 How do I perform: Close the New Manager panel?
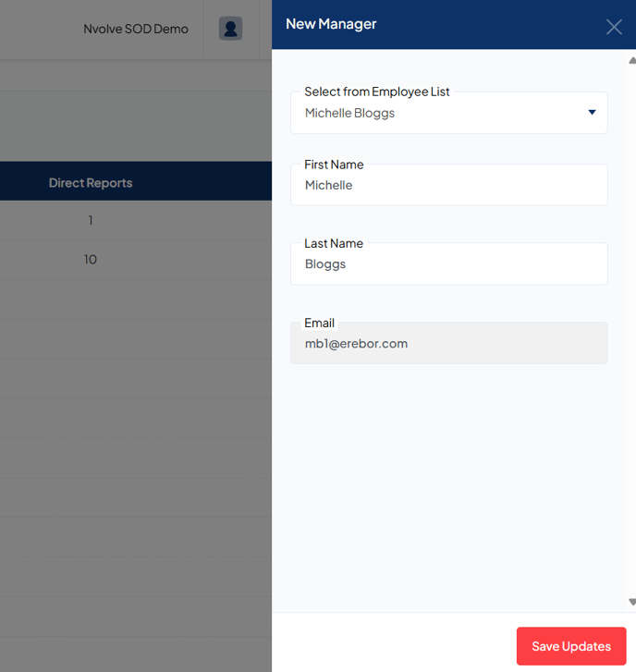pyautogui.click(x=614, y=27)
